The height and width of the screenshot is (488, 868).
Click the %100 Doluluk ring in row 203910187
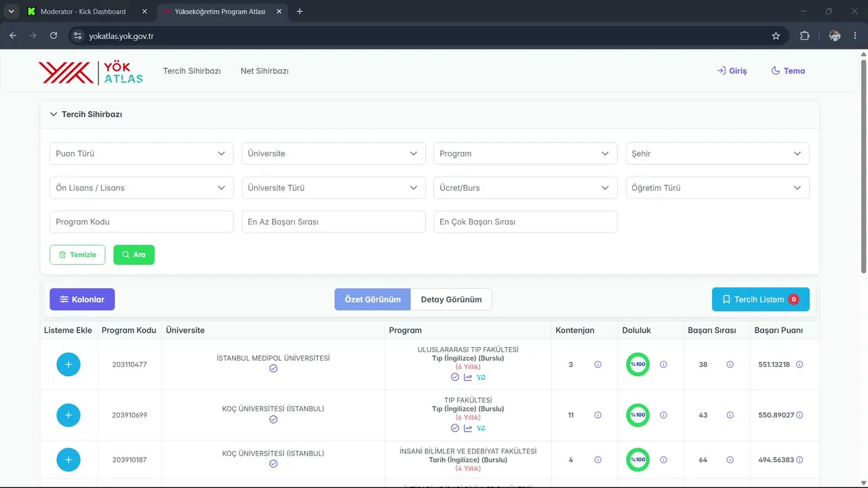click(x=637, y=460)
